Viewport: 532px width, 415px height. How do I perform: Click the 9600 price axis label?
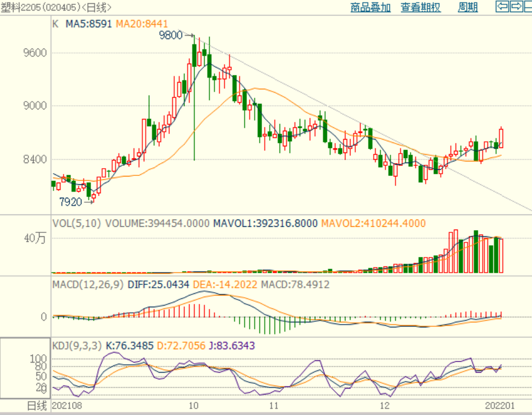34,53
